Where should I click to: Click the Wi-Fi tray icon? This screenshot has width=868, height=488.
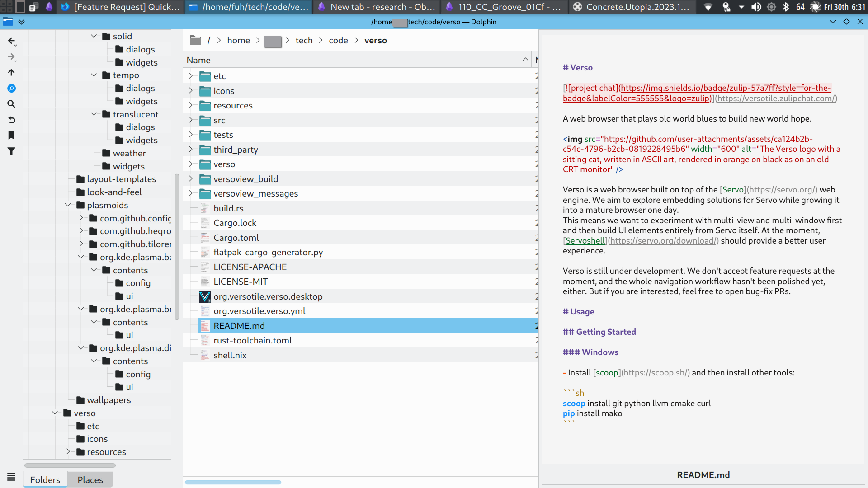(708, 7)
